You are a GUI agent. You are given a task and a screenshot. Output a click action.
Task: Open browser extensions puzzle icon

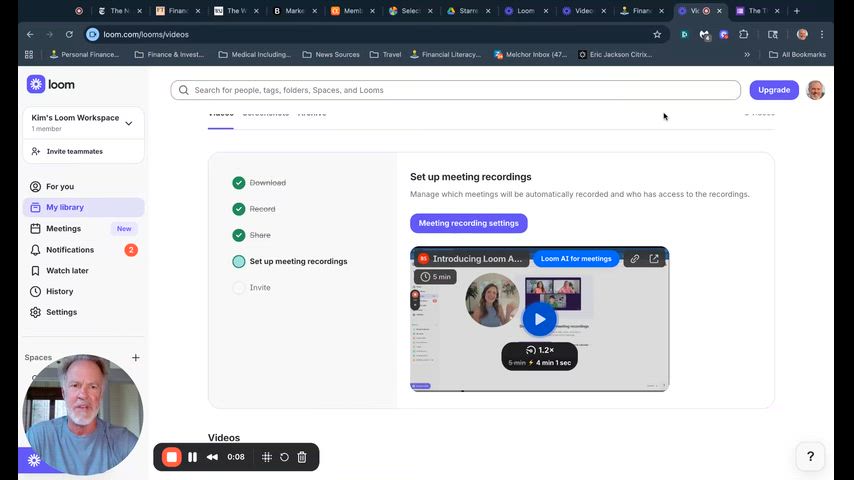coord(743,34)
